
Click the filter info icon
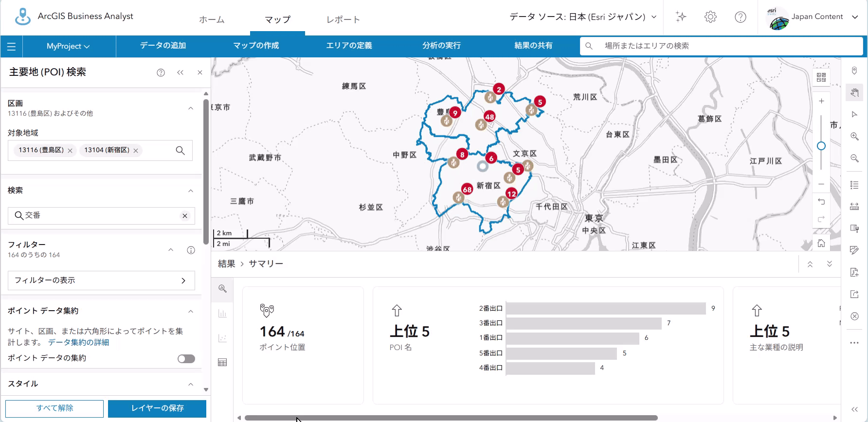click(191, 250)
